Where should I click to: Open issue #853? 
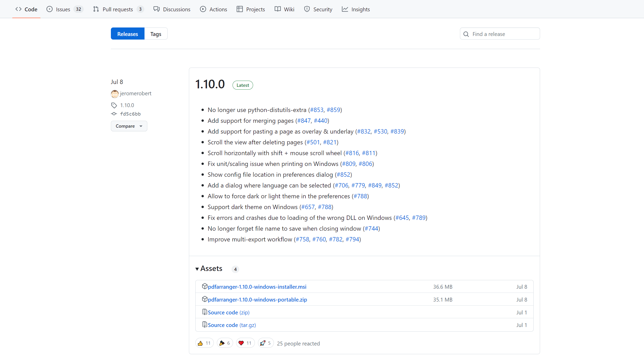pos(317,110)
